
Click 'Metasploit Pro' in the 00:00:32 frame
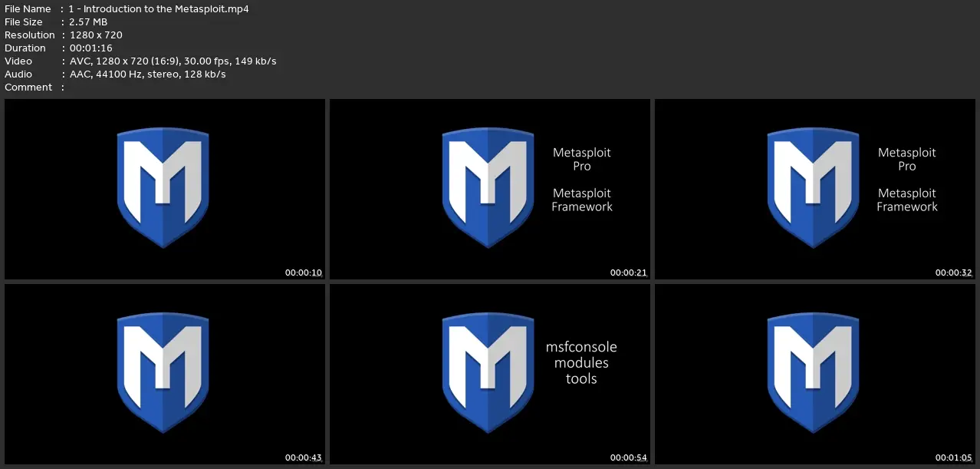tap(907, 160)
